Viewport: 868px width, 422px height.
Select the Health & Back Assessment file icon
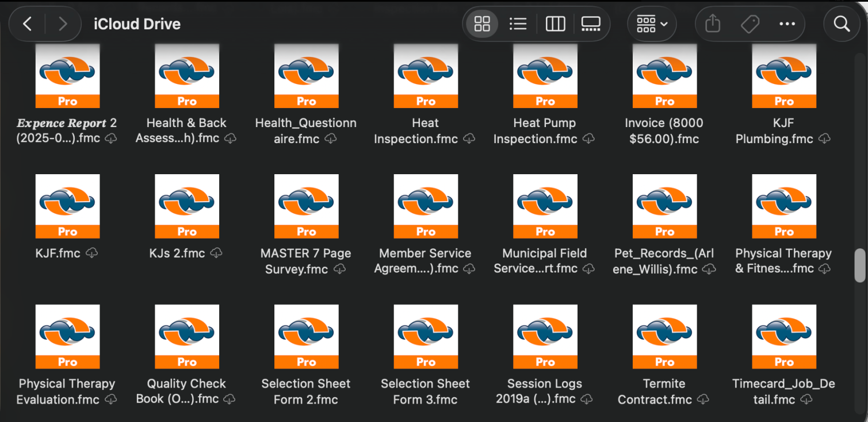[x=187, y=76]
